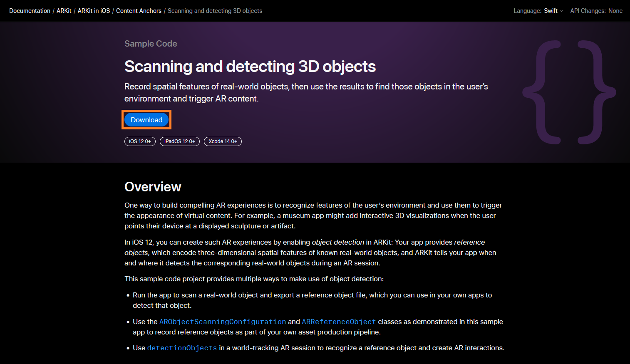Open the ARKit in iOS breadcrumb
630x364 pixels.
(x=94, y=11)
